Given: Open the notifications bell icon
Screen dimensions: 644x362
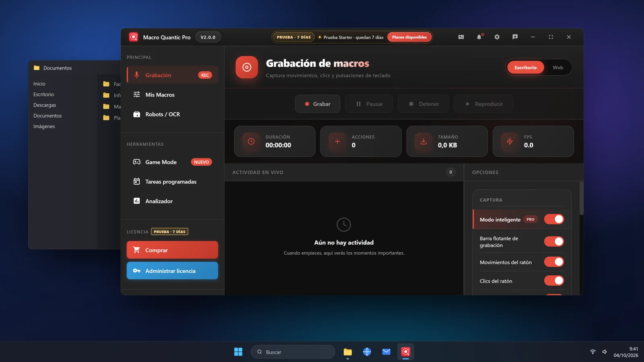Looking at the screenshot, I should click(x=479, y=37).
